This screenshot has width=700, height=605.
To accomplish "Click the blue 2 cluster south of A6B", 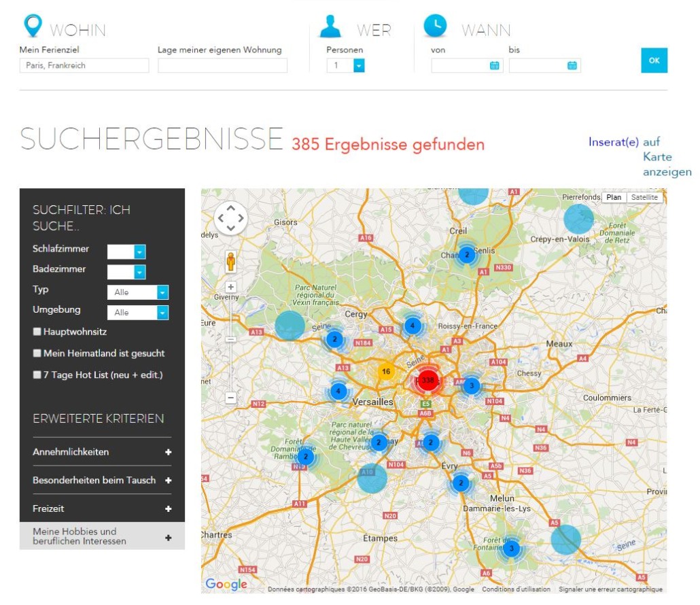I will click(x=431, y=443).
